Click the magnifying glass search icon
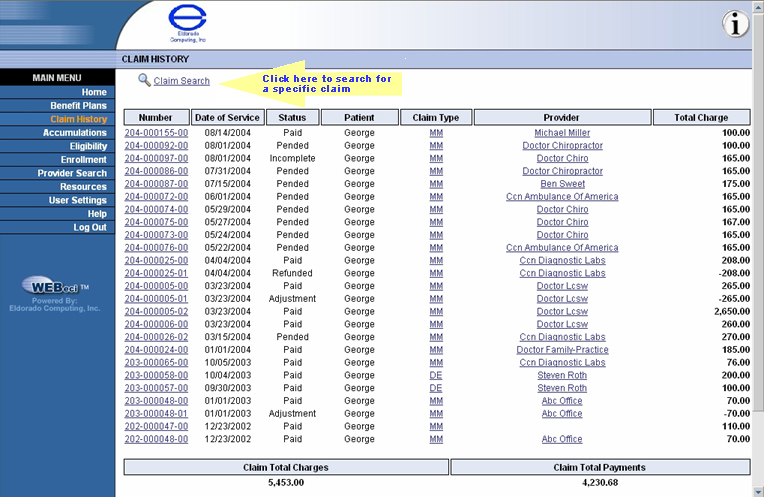 coord(144,81)
